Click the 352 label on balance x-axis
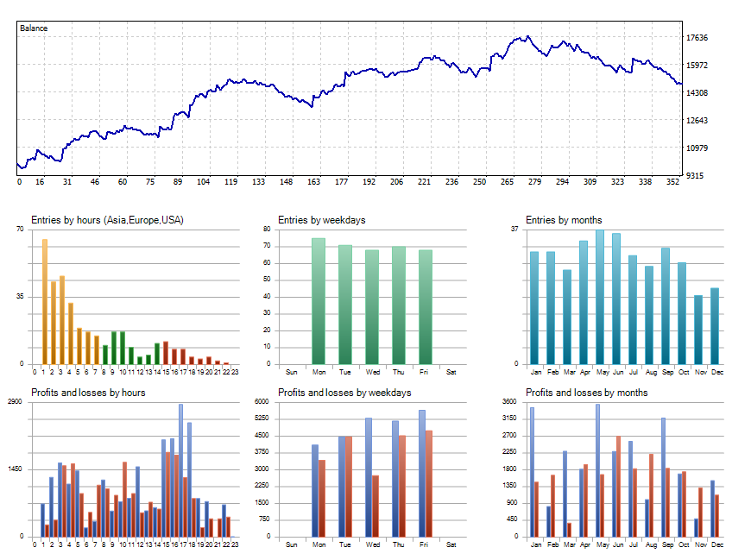The height and width of the screenshot is (560, 751). click(x=673, y=181)
